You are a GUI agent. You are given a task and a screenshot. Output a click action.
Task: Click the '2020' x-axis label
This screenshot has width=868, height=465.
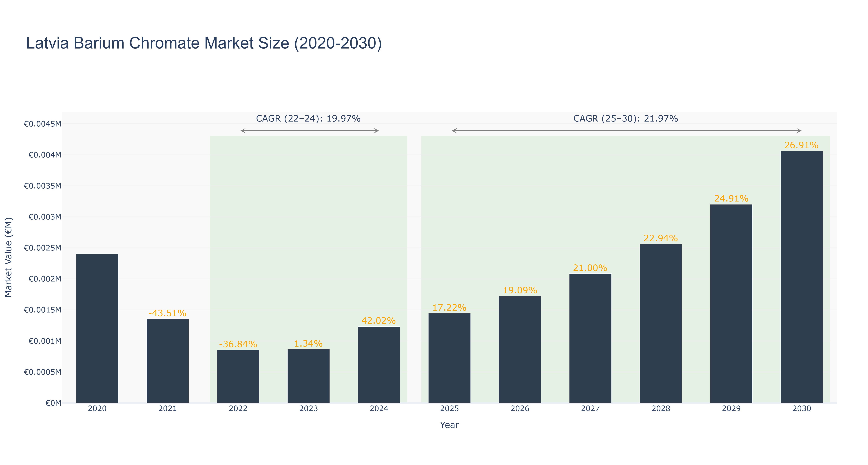tap(97, 409)
